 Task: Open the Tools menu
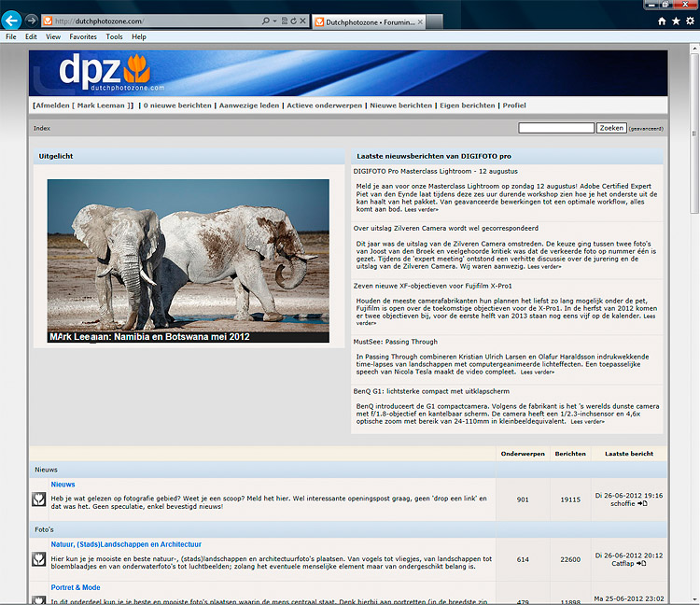point(114,36)
